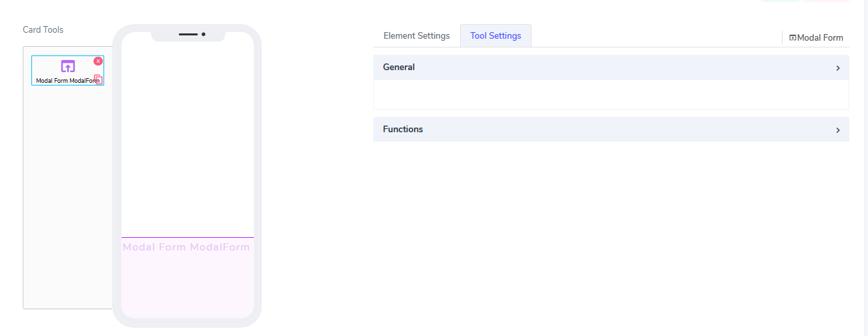This screenshot has width=868, height=336.
Task: Expand the General section chevron
Action: [837, 68]
